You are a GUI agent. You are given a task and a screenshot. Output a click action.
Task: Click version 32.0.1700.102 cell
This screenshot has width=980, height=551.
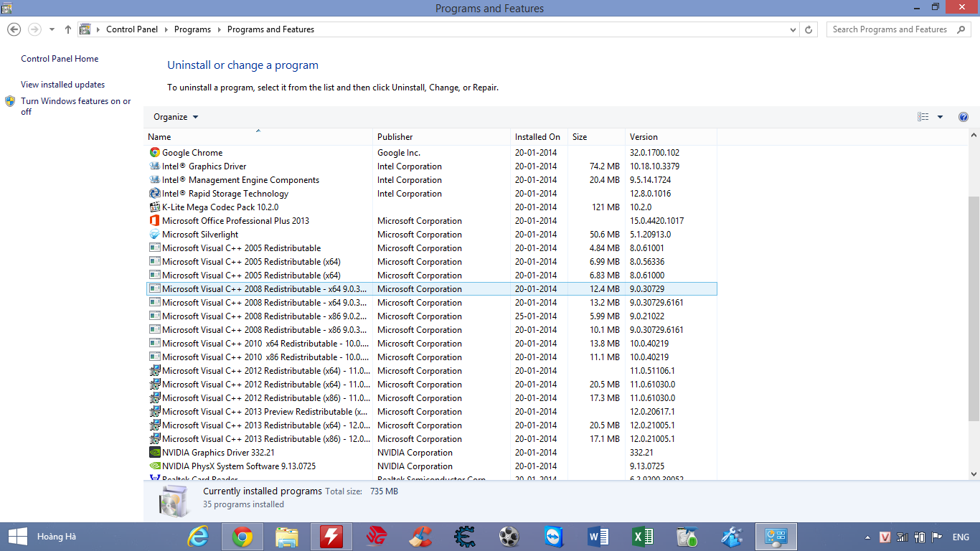[654, 152]
